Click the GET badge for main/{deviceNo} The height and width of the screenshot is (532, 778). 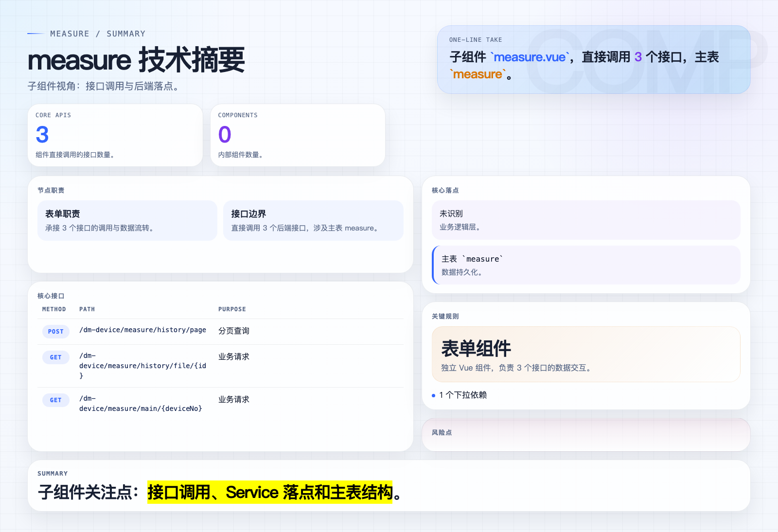coord(56,400)
